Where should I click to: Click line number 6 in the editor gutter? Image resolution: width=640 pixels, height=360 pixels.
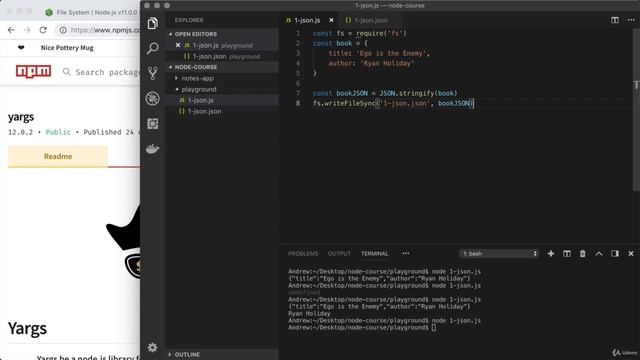(x=298, y=83)
